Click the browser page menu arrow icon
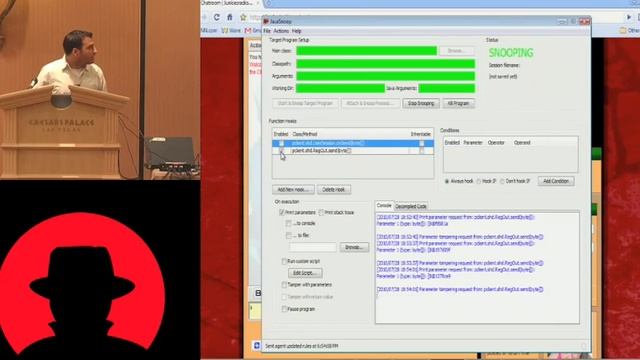The height and width of the screenshot is (360, 640). pos(629,17)
